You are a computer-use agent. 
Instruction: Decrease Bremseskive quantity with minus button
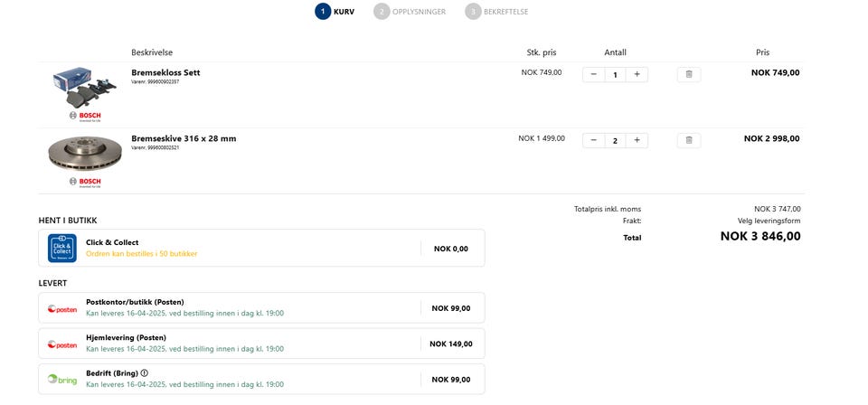(x=594, y=140)
